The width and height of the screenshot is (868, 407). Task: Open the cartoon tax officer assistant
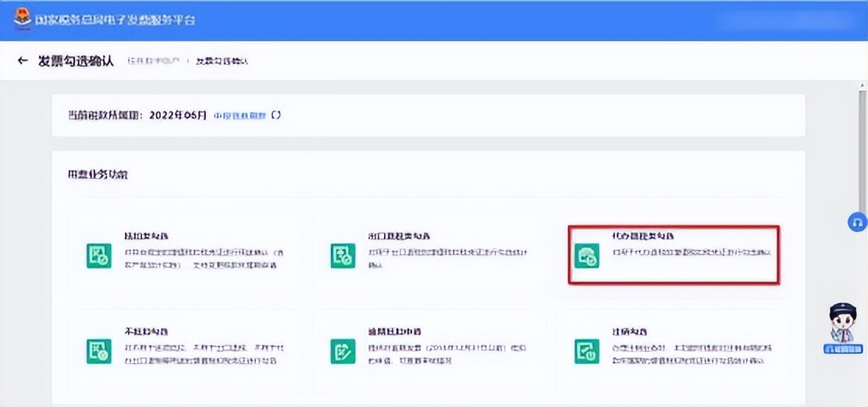(842, 328)
